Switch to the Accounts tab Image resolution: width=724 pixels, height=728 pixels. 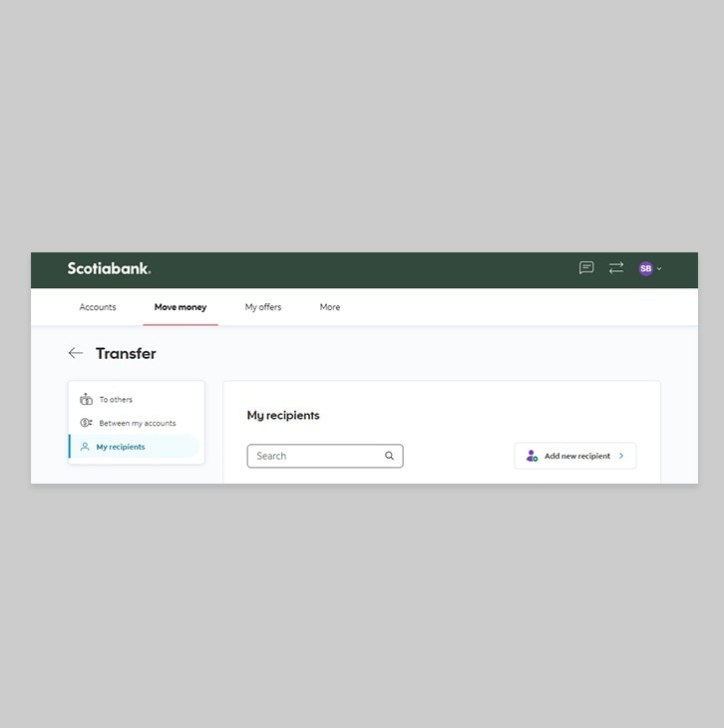point(98,307)
